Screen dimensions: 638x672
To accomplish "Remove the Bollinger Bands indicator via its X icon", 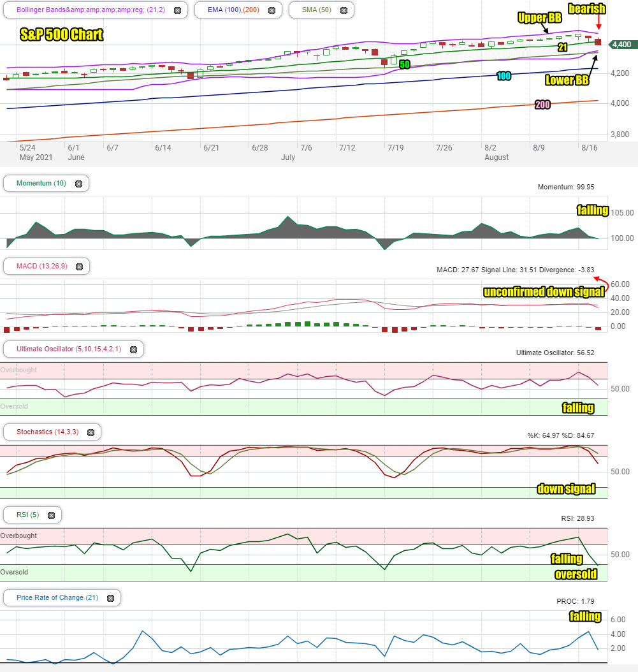I will [x=177, y=10].
